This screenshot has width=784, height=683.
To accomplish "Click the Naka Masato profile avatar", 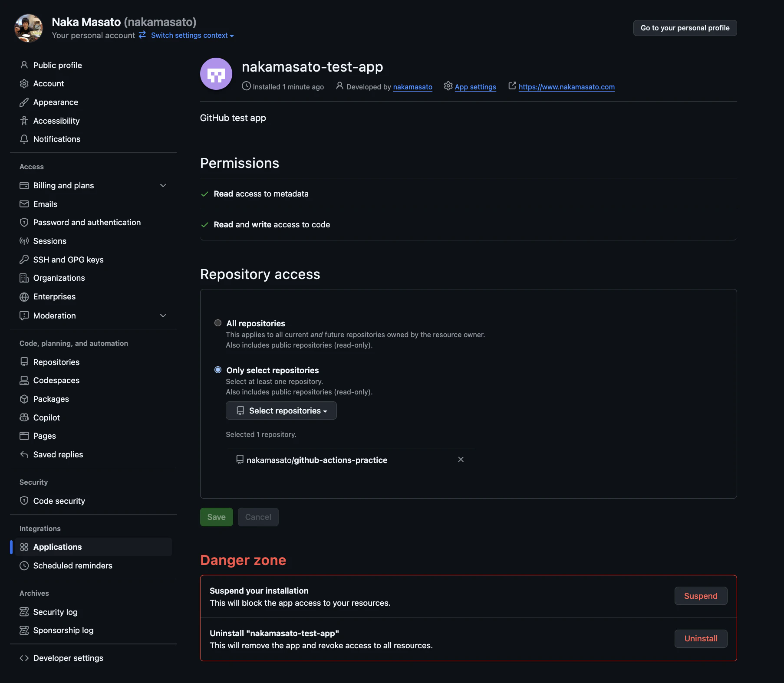I will click(x=29, y=28).
